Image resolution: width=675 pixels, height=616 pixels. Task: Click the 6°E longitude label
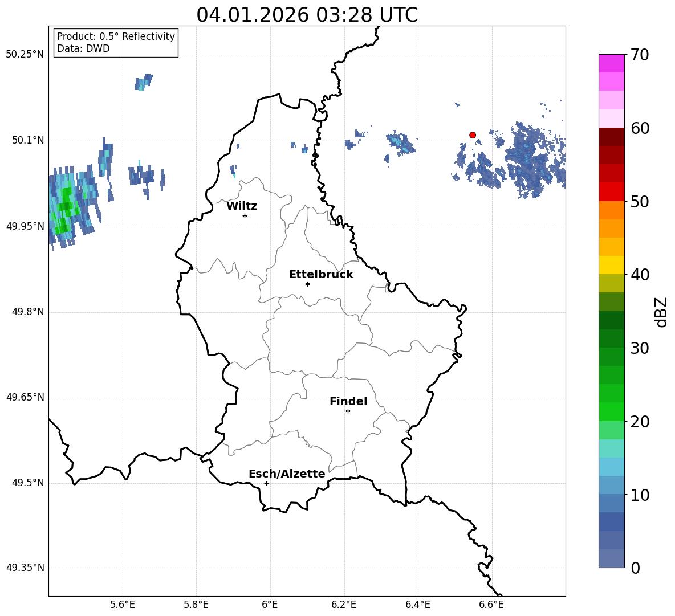[x=270, y=605]
